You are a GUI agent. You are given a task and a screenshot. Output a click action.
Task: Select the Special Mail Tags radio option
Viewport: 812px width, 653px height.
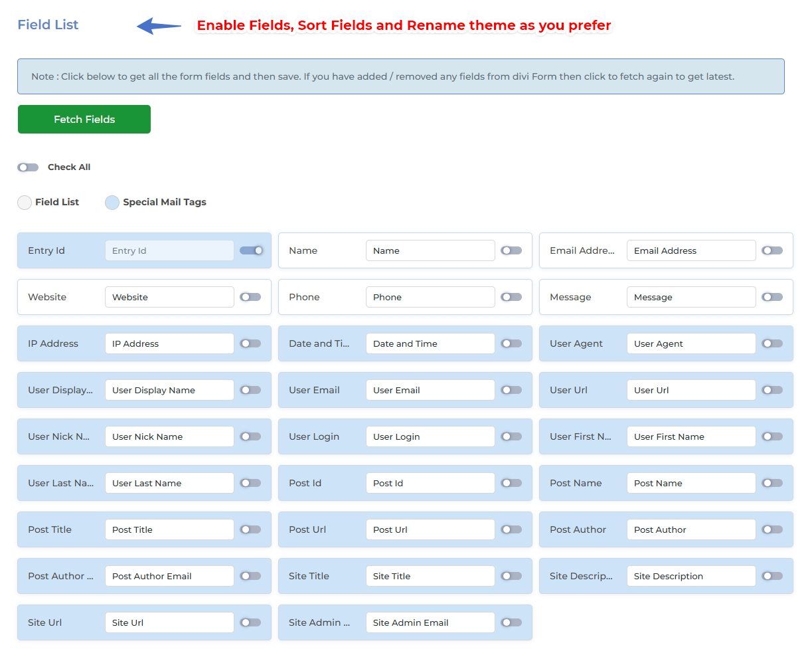[x=112, y=203]
